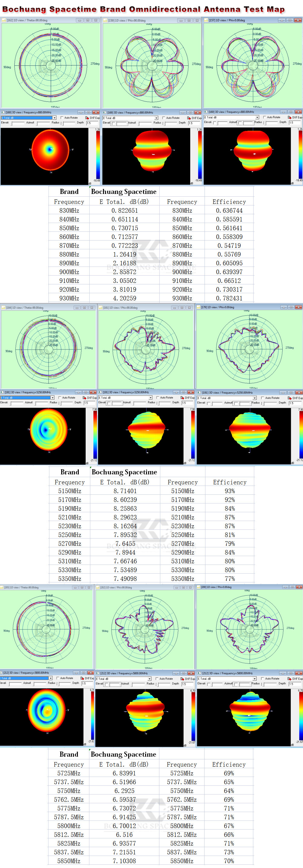Viewport: 303px width, 868px height.
Task: Click Depth field in middle 5250MHz 3D window
Action: pyautogui.click(x=188, y=403)
